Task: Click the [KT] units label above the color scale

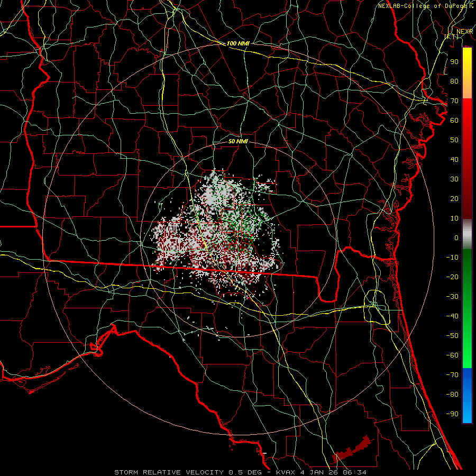Action: pos(452,36)
